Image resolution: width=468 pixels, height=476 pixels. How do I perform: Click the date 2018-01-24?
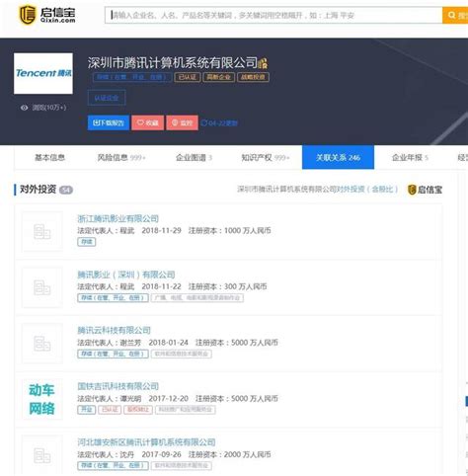[168, 343]
